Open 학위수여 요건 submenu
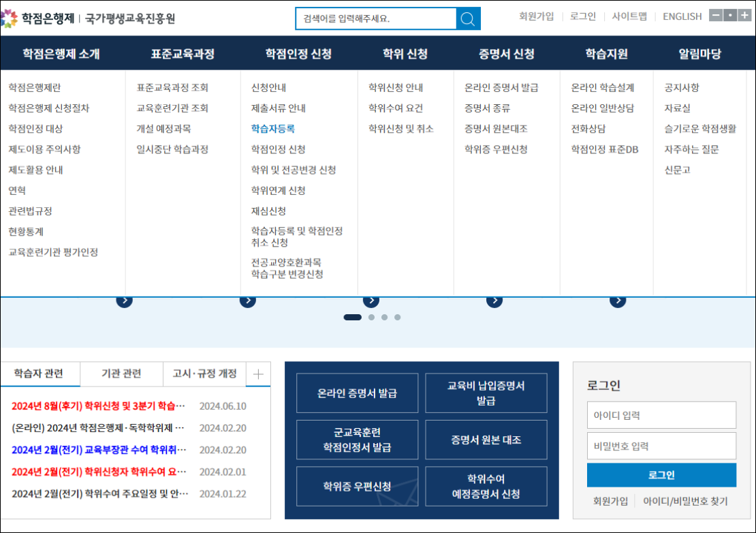Image resolution: width=756 pixels, height=533 pixels. click(x=396, y=108)
